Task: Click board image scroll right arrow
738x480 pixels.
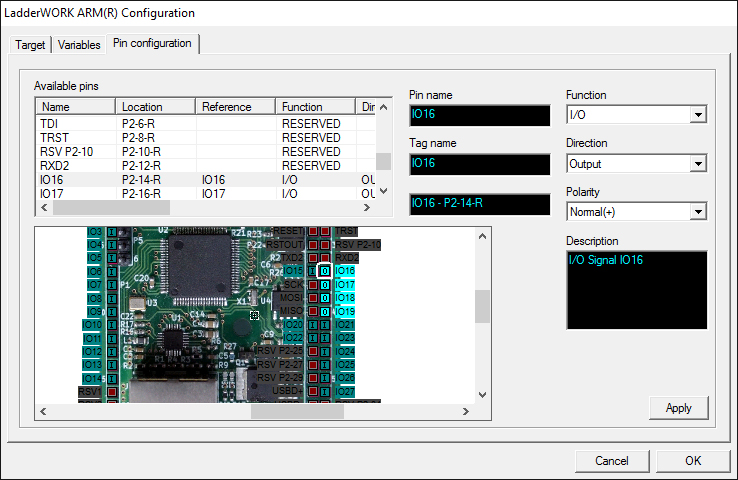Action: 465,411
